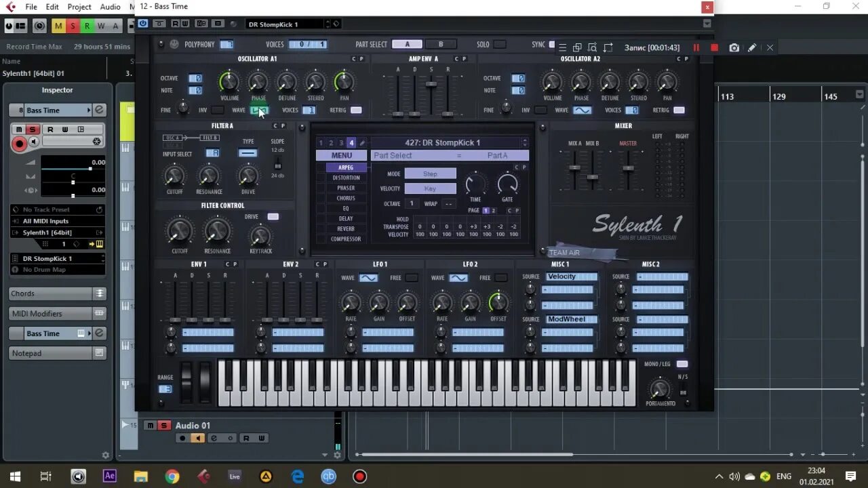Select the DISTORTION effect tab
The width and height of the screenshot is (868, 488).
click(x=346, y=178)
